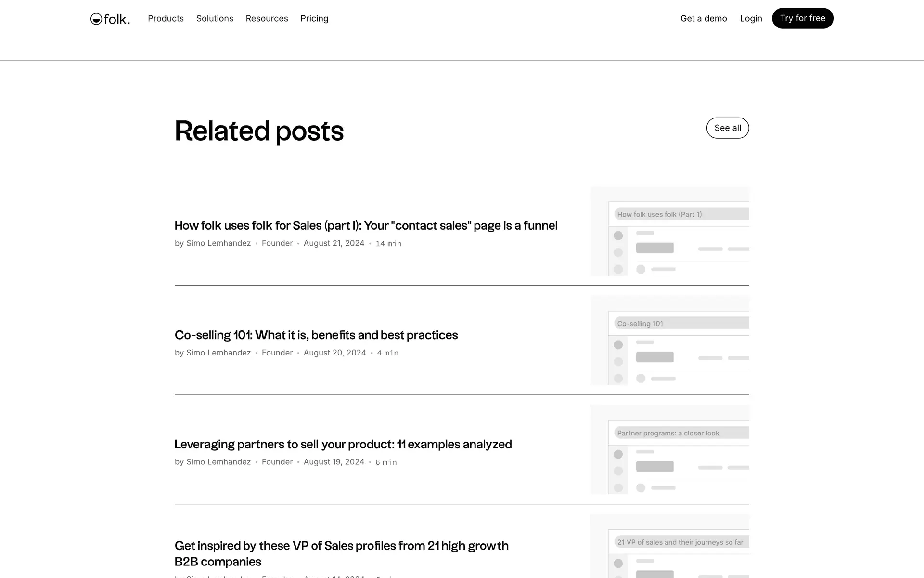Viewport: 924px width, 578px height.
Task: Open the Products menu
Action: point(166,18)
